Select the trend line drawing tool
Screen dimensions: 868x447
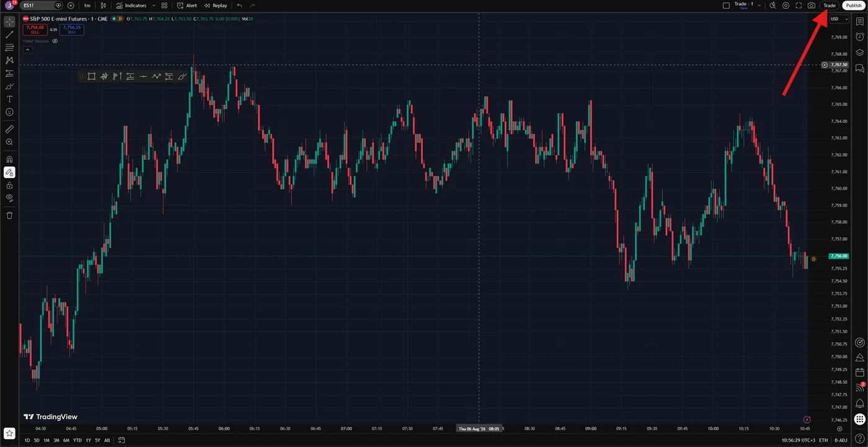[9, 35]
